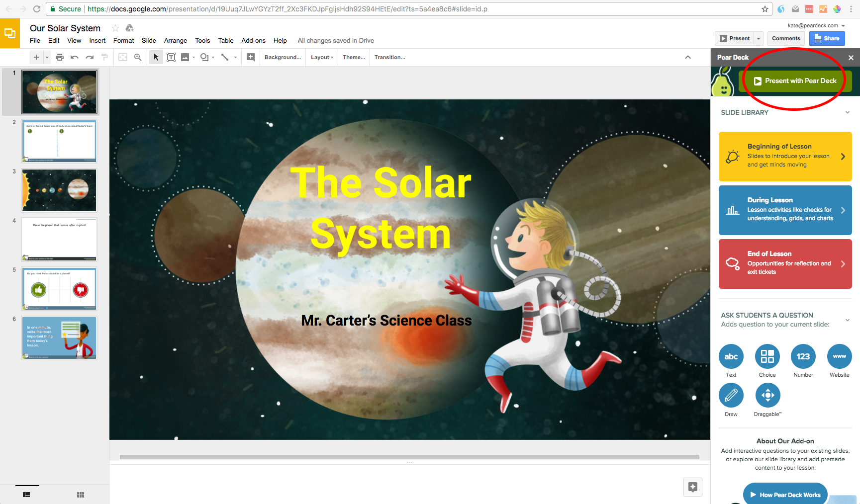Open During Lesson slide templates
The height and width of the screenshot is (504, 860).
point(785,210)
